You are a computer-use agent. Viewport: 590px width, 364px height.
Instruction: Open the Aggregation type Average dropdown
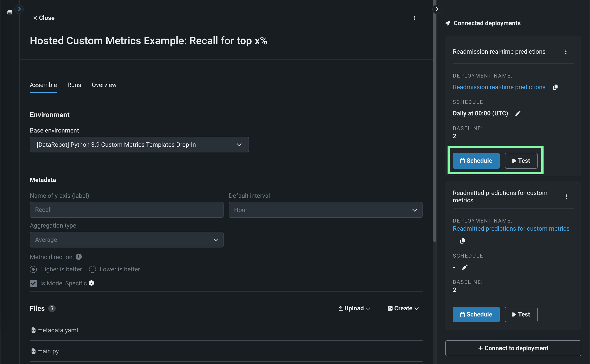pyautogui.click(x=126, y=240)
